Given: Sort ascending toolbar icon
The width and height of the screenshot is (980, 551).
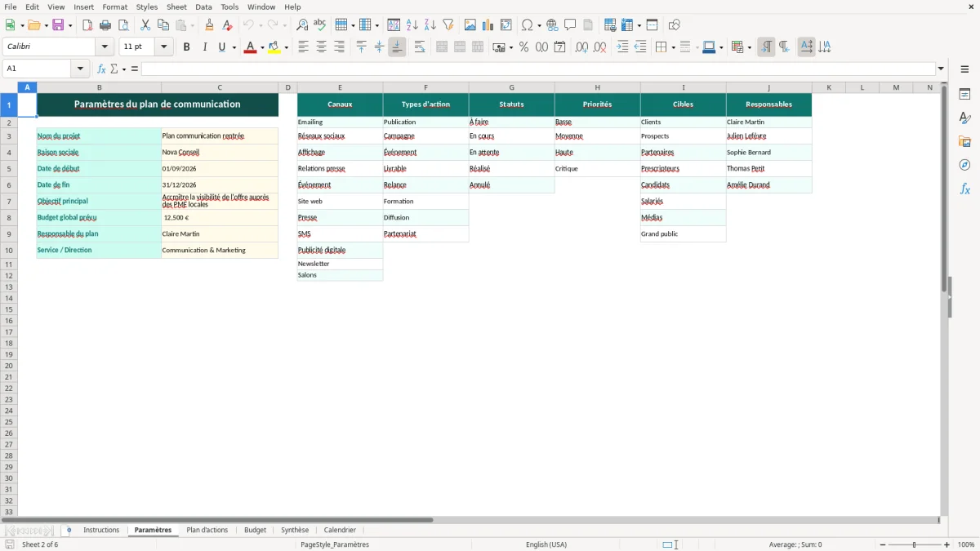Looking at the screenshot, I should tap(412, 25).
